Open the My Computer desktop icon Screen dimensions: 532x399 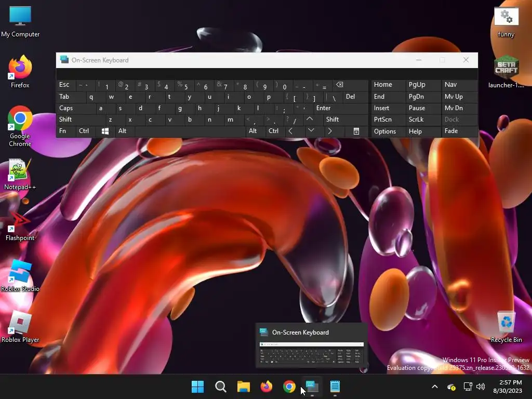(x=20, y=21)
